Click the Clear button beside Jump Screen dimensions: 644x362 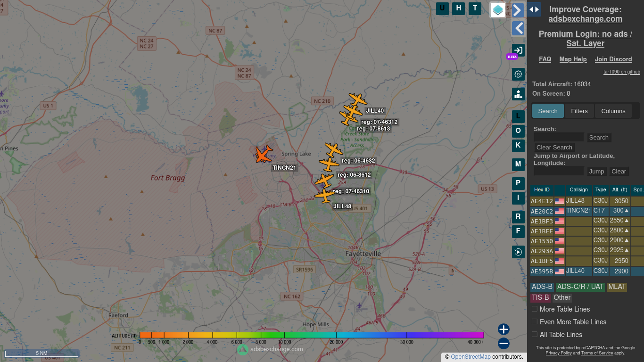pyautogui.click(x=619, y=172)
